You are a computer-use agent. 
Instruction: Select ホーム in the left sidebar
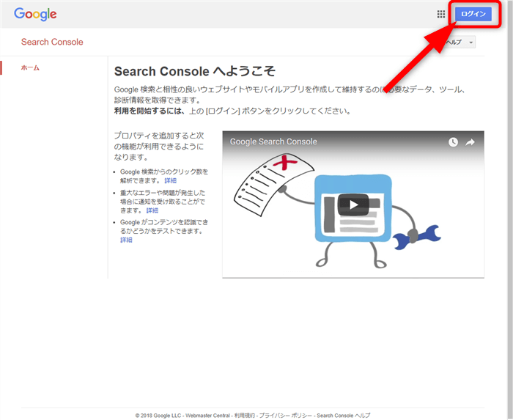[x=31, y=68]
